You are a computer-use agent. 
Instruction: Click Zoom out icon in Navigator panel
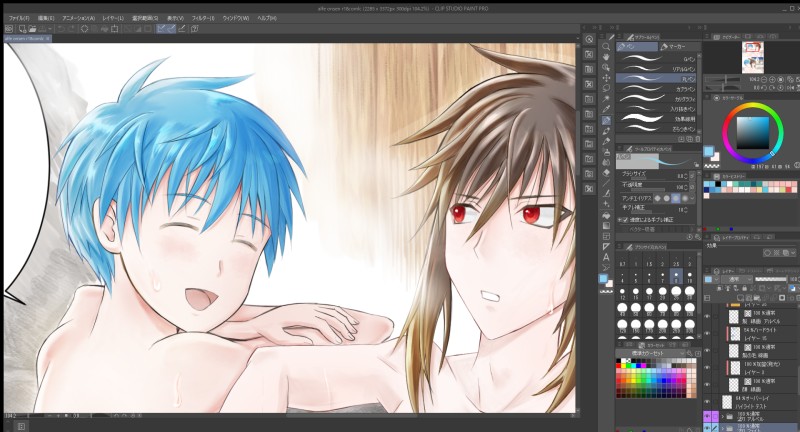pos(763,80)
